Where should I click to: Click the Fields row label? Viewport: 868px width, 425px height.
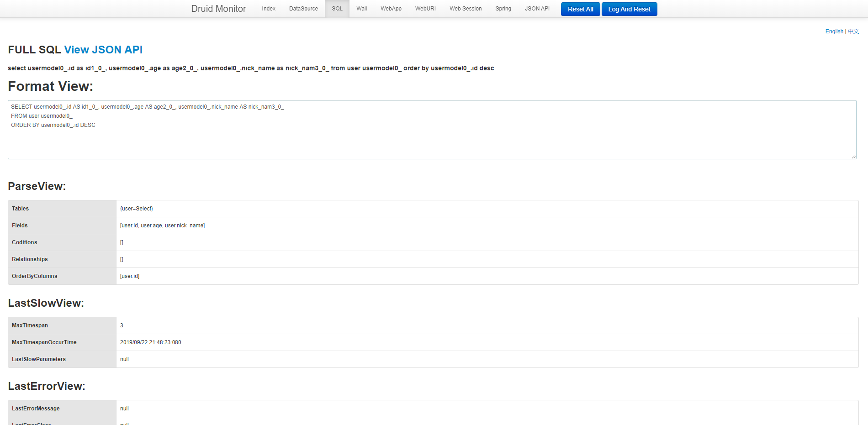click(20, 226)
